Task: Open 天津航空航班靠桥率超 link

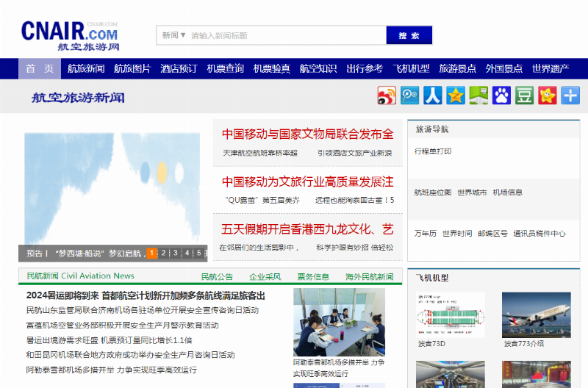Action: click(x=260, y=153)
